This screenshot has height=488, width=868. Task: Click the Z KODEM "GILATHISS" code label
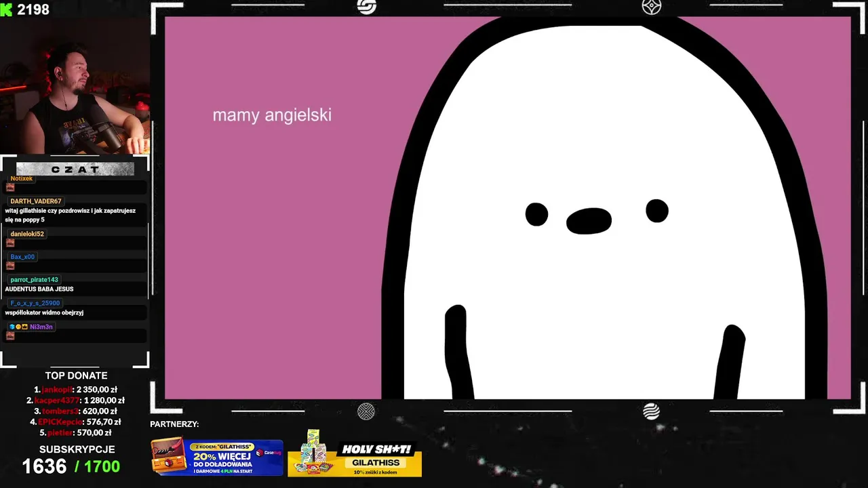(x=222, y=447)
